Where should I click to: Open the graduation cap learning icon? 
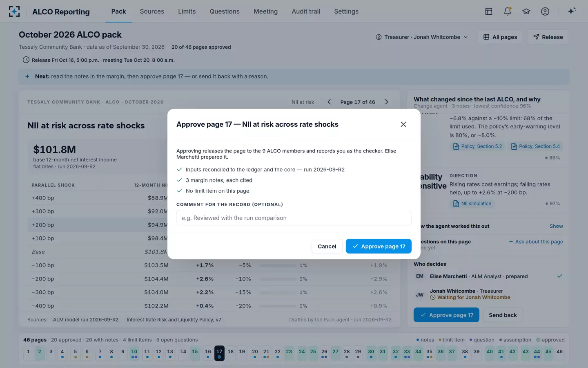pyautogui.click(x=526, y=11)
